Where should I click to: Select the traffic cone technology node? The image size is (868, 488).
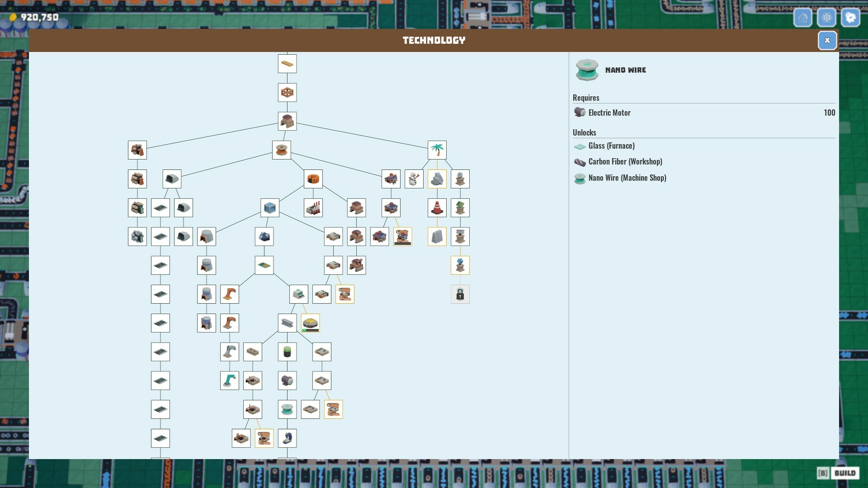tap(437, 207)
